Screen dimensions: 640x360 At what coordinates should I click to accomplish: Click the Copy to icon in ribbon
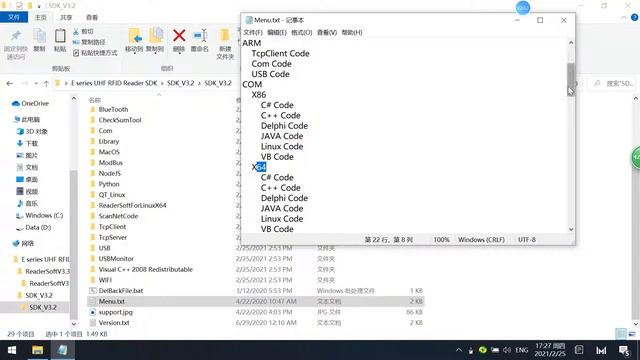pyautogui.click(x=156, y=36)
